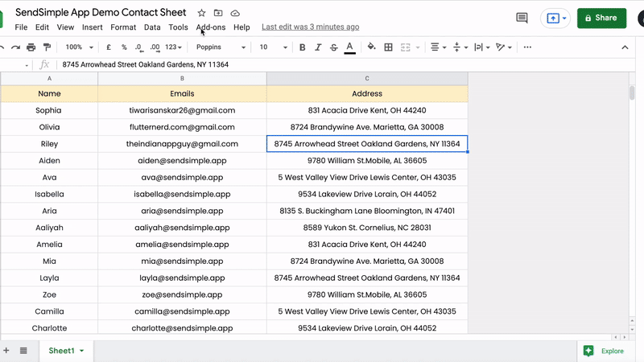Decrease decimal places
644x362 pixels.
coord(139,47)
